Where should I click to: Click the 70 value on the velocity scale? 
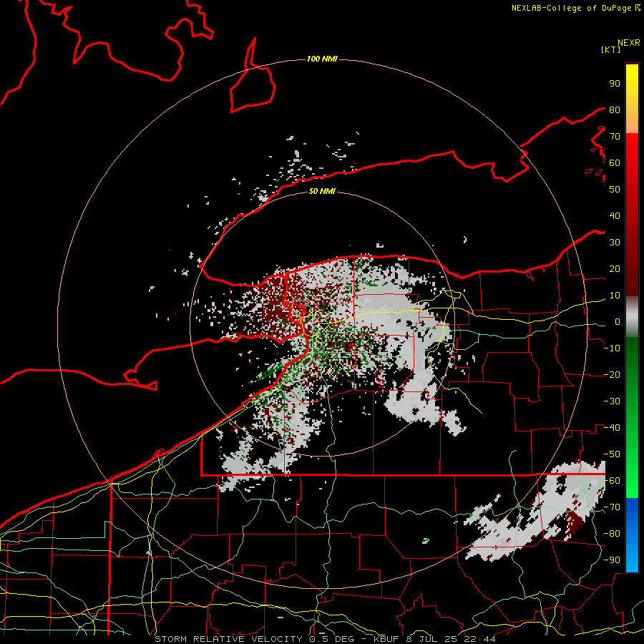click(615, 137)
